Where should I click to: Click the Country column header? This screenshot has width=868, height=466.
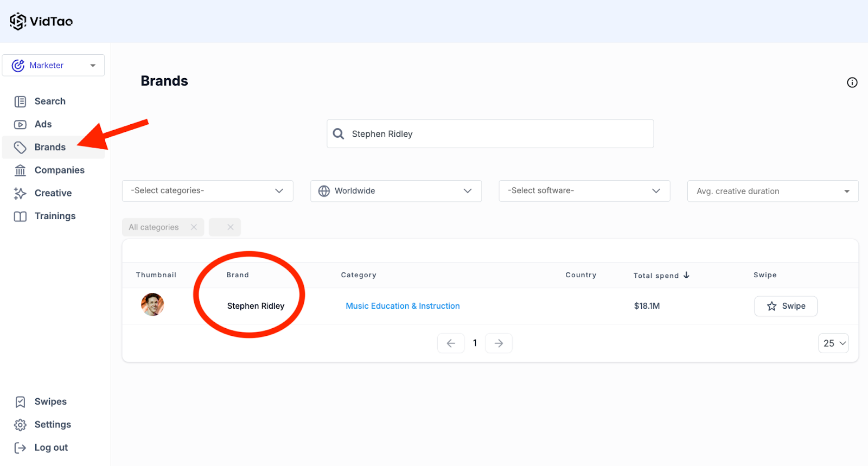[x=581, y=275]
